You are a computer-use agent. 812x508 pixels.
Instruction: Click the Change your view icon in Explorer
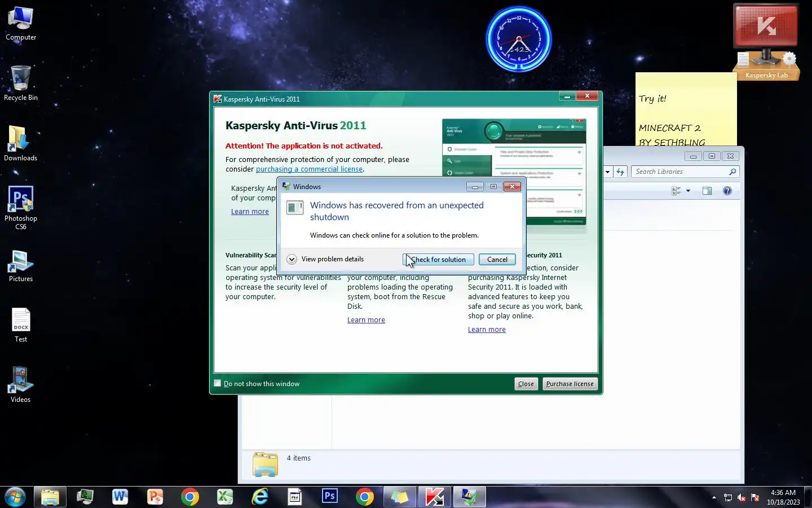click(x=676, y=191)
